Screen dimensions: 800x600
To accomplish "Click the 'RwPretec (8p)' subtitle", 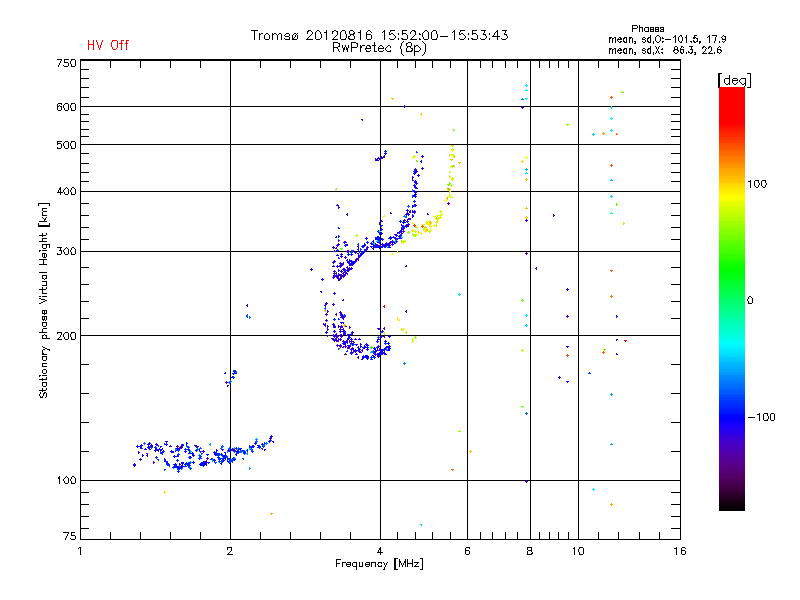I will [x=379, y=48].
